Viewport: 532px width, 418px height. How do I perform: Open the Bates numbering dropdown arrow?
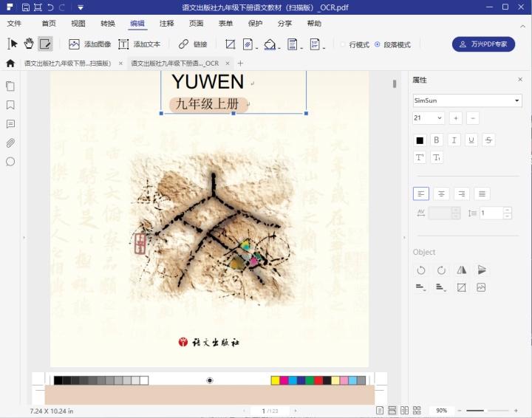(x=324, y=48)
